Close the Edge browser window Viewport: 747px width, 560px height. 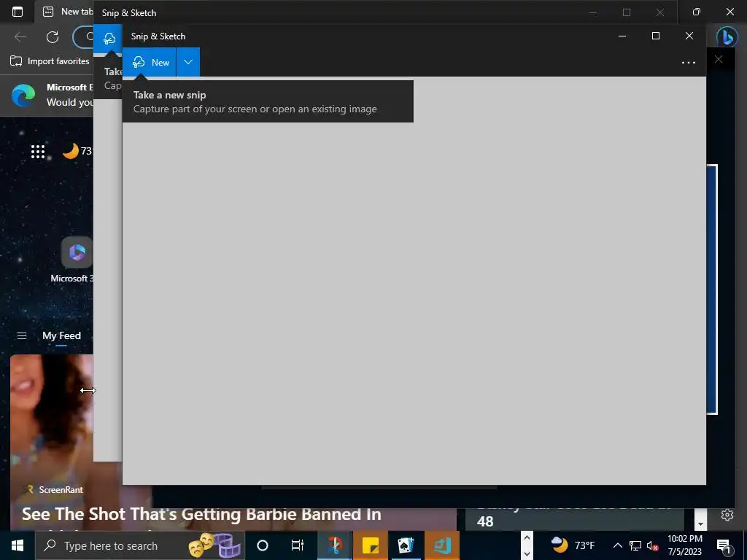[729, 12]
